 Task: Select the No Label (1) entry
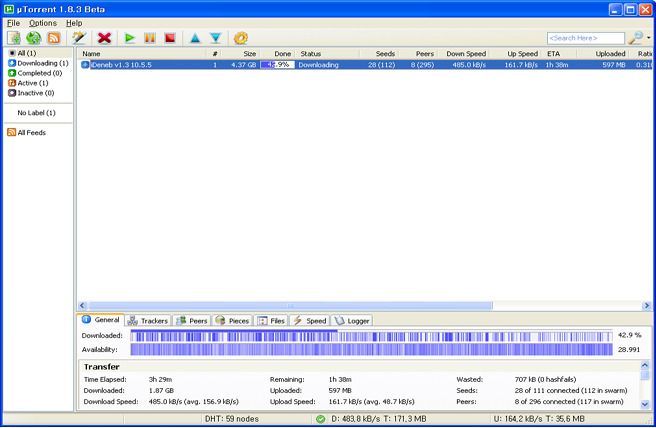point(36,113)
